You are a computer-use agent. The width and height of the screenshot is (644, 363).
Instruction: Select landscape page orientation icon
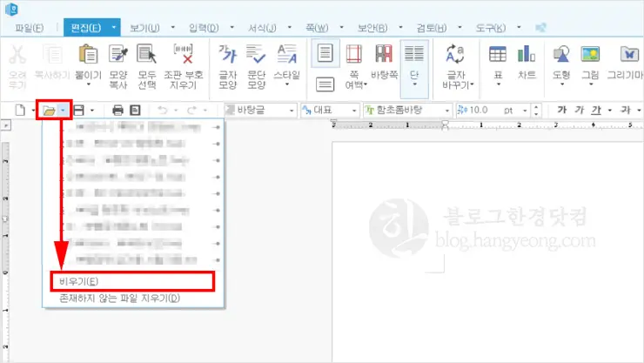click(325, 85)
